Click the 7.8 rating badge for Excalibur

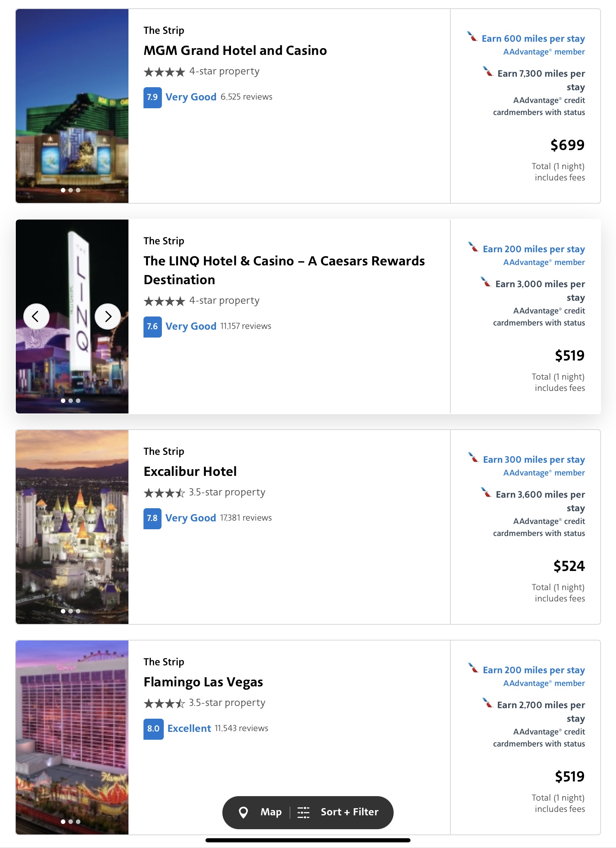tap(152, 518)
